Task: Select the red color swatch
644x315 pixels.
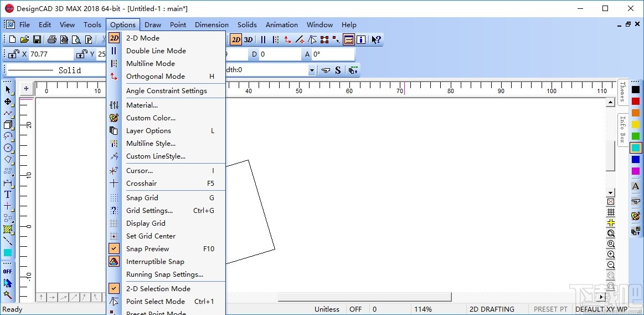Action: click(636, 101)
